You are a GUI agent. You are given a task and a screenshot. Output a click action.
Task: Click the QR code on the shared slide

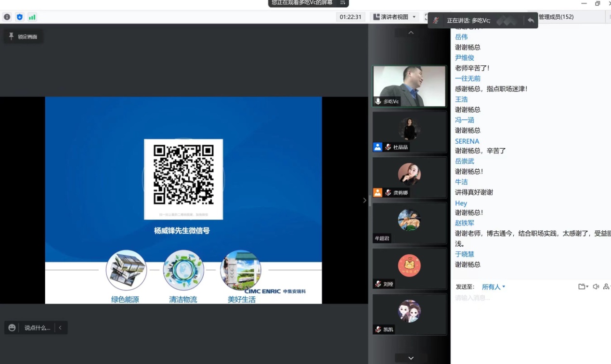(x=183, y=174)
